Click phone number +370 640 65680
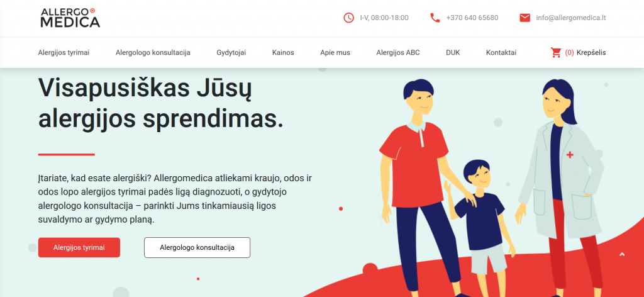The height and width of the screenshot is (297, 644). (x=472, y=18)
